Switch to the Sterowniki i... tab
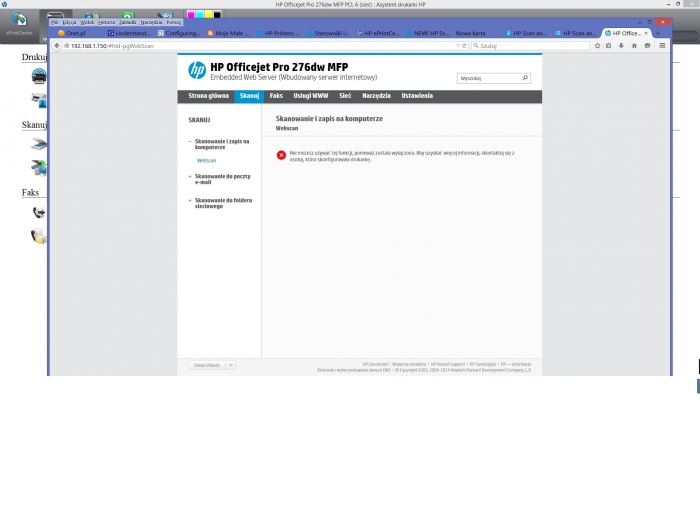 point(328,33)
